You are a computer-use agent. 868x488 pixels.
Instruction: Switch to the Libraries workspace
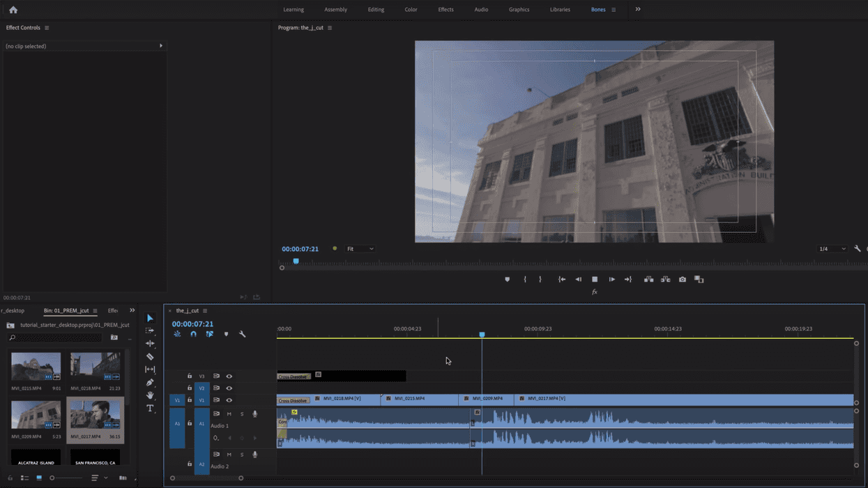560,10
